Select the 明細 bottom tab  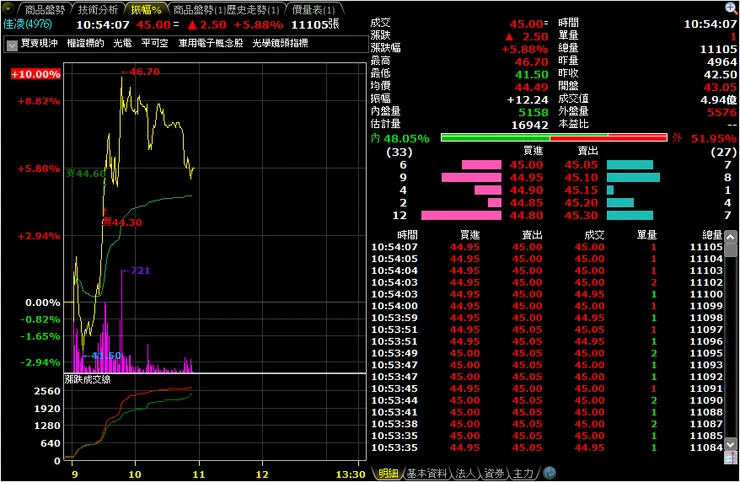pos(388,473)
